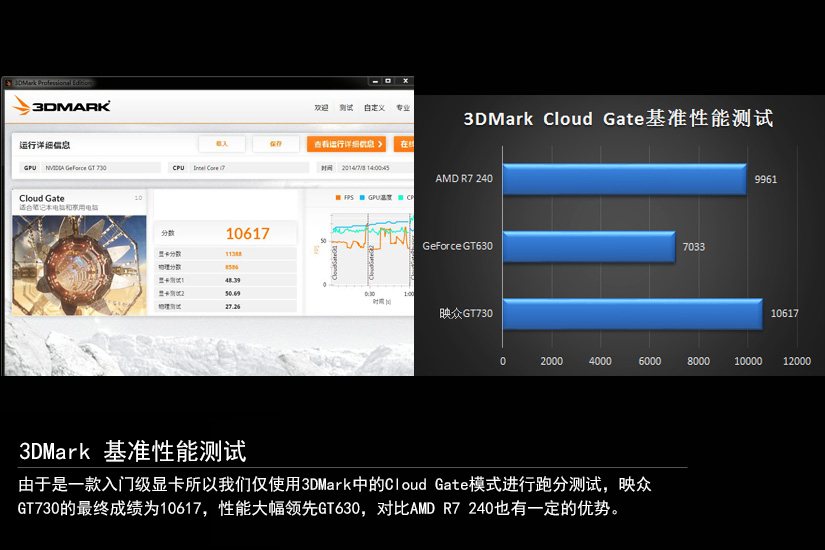825x550 pixels.
Task: Select the 物理分数 8586 row
Action: [x=225, y=267]
